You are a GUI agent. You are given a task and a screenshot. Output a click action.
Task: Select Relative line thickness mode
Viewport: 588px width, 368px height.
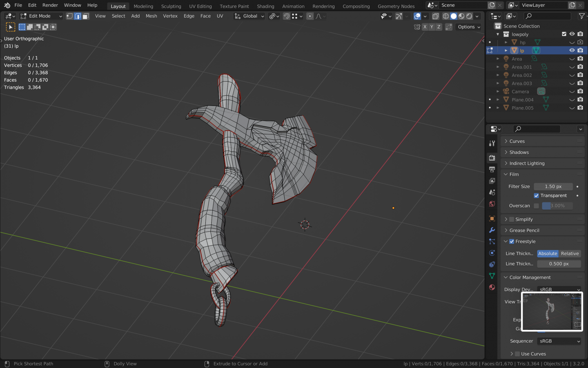point(570,254)
